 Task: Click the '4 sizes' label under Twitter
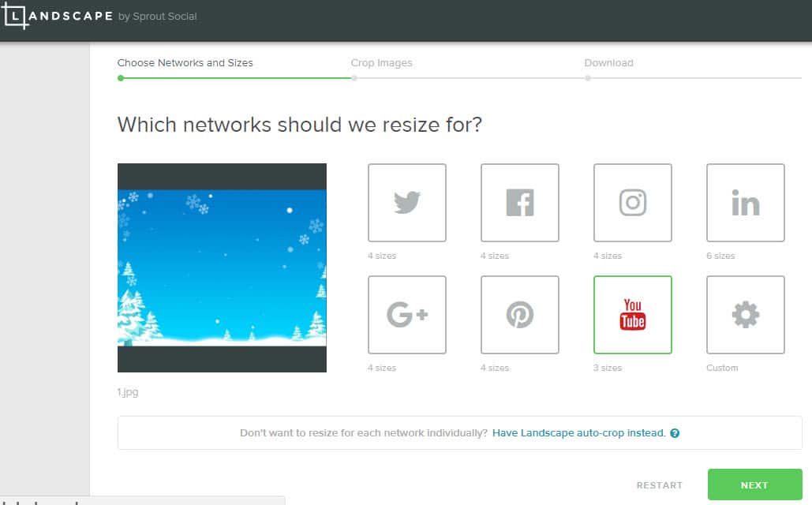(x=382, y=256)
